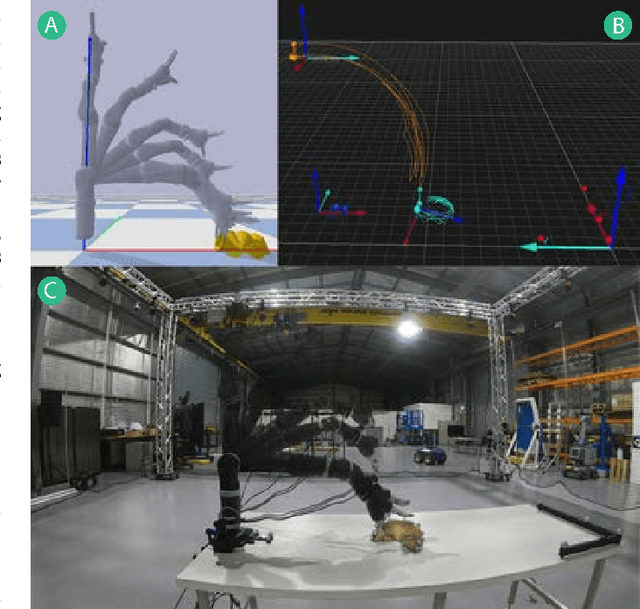This screenshot has height=609, width=640.
Task: Click the bright overhead light in photo C
Action: tap(408, 329)
